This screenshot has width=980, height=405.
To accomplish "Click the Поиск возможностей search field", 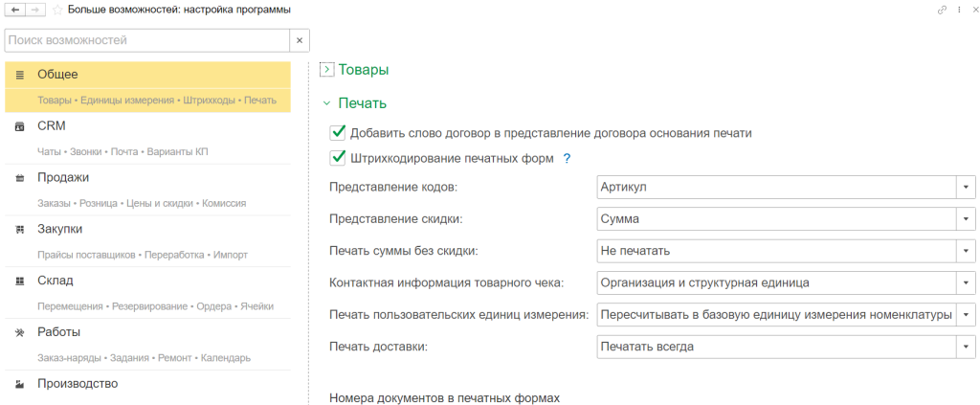I will (145, 40).
